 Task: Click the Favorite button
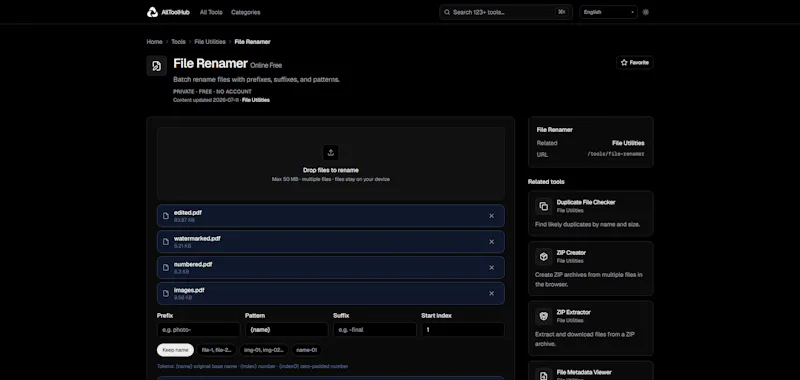[635, 63]
